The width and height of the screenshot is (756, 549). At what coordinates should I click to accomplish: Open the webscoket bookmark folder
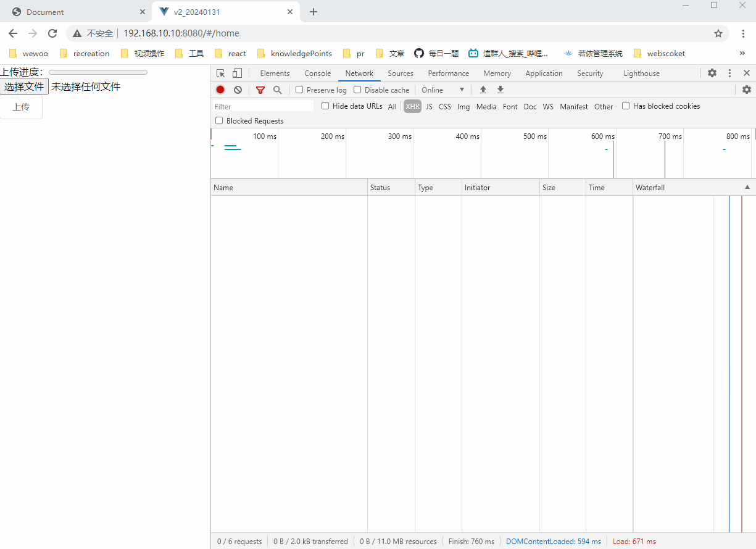pos(659,53)
